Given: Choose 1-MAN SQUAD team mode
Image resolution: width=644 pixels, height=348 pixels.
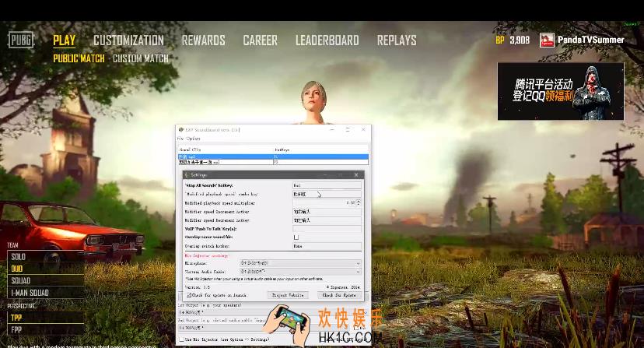Looking at the screenshot, I should 45,293.
